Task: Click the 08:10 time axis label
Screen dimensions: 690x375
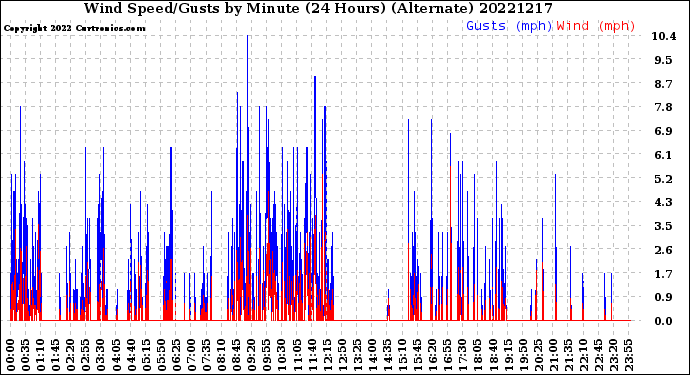Action: click(222, 355)
